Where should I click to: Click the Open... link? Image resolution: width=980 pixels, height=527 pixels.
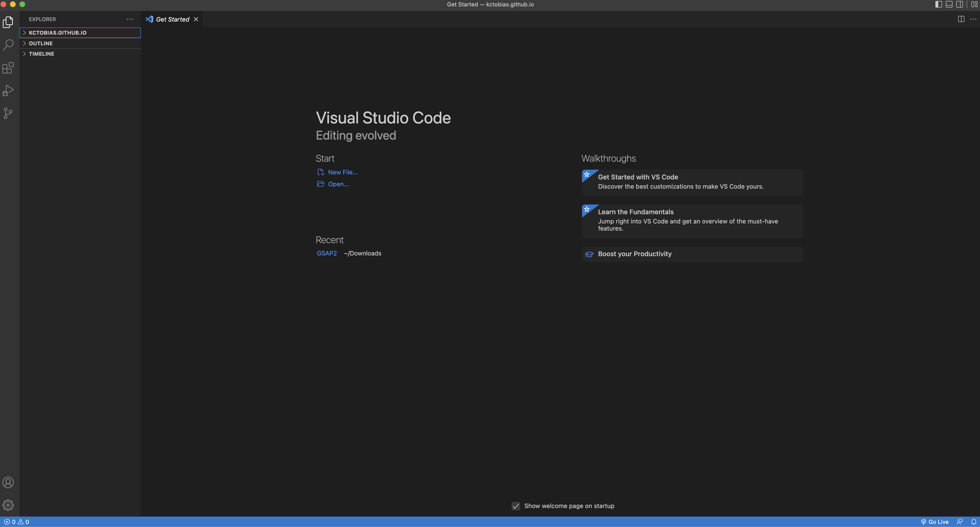coord(338,184)
